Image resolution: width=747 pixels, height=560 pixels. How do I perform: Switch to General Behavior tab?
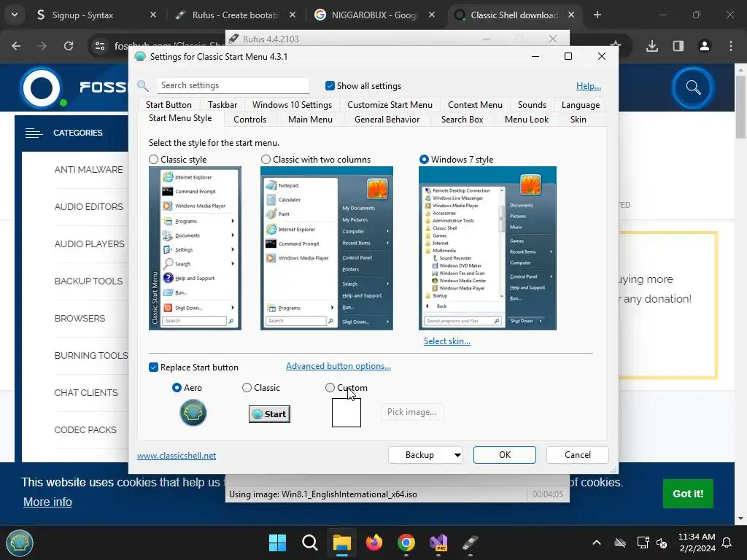click(x=387, y=120)
